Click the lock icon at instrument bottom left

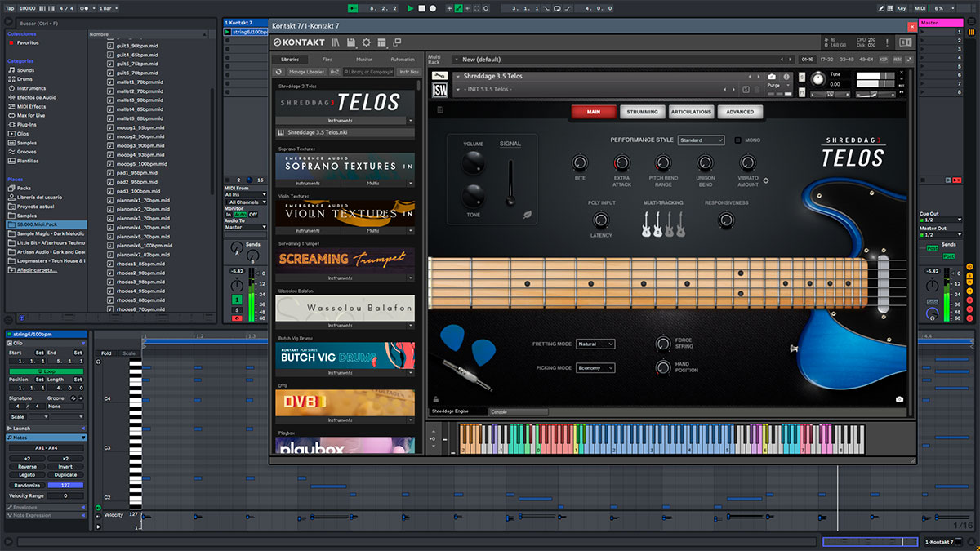(436, 400)
